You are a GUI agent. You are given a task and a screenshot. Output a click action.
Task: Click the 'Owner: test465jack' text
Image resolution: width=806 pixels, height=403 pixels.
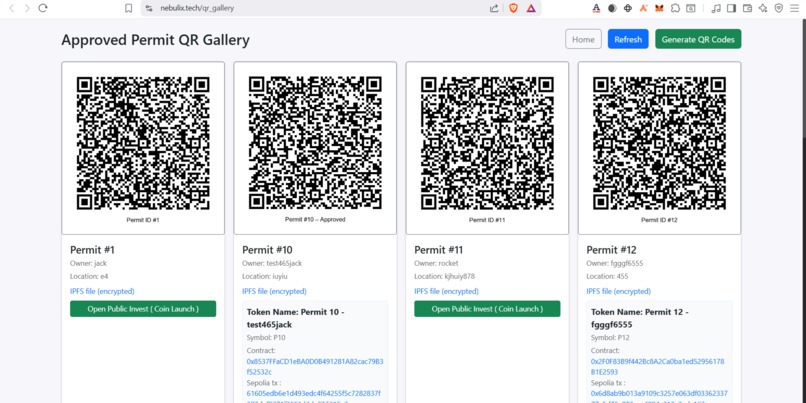pos(272,263)
